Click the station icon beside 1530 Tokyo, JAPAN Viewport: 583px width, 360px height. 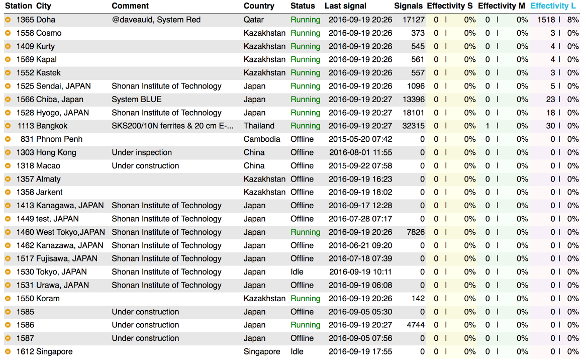click(x=7, y=272)
